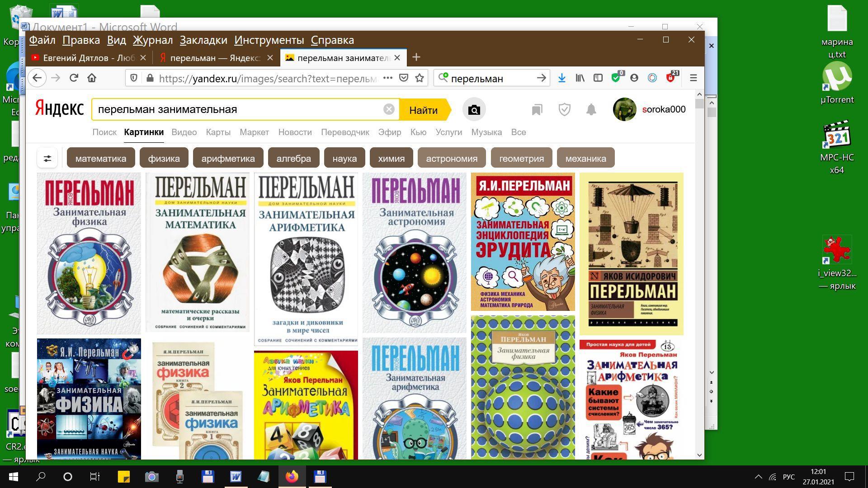Open Firefox hamburger menu
Viewport: 868px width, 488px height.
[693, 78]
